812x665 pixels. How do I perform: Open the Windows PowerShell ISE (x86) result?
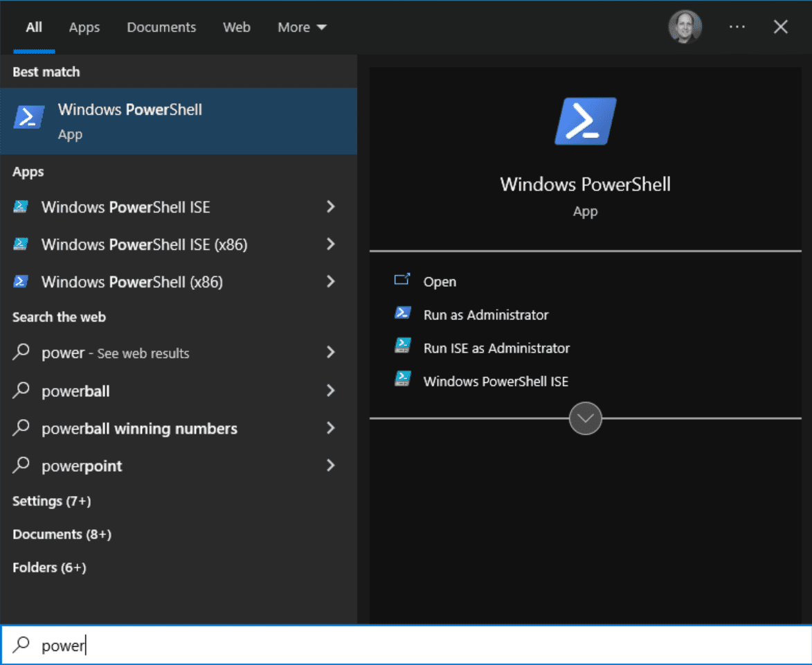click(179, 244)
